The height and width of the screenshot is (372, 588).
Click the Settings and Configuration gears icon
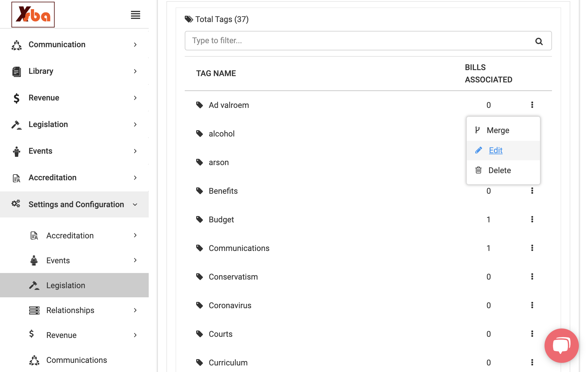(16, 204)
